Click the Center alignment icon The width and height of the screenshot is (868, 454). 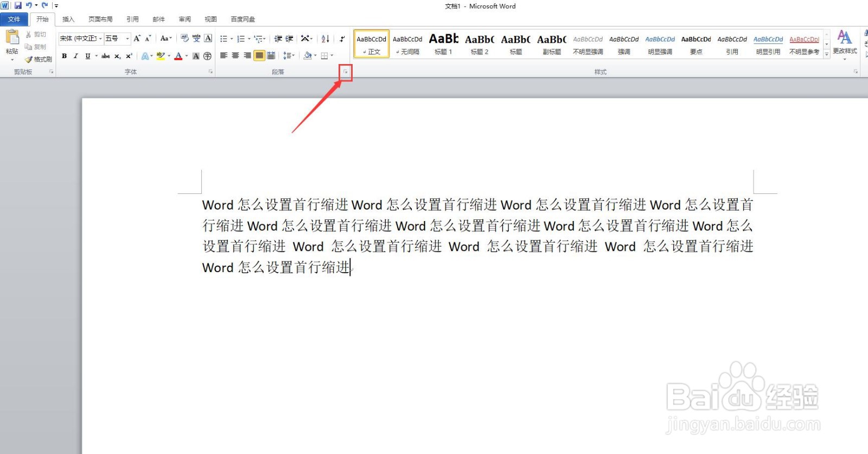(x=235, y=55)
